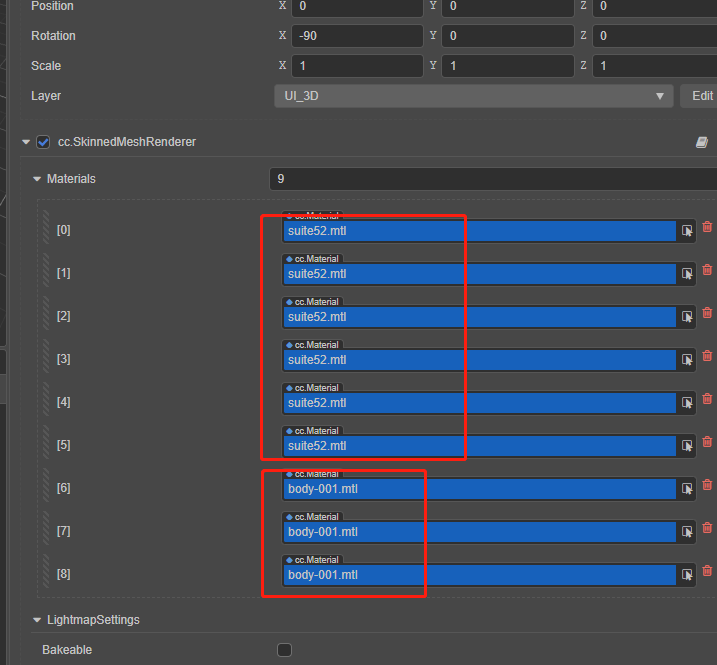Select the Position X field
The height and width of the screenshot is (665, 717).
pos(357,6)
